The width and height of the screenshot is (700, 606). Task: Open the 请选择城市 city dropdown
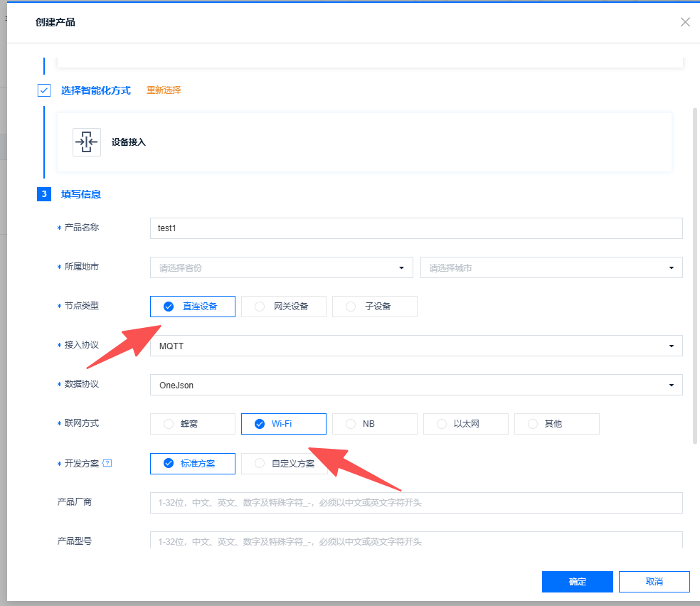[551, 267]
